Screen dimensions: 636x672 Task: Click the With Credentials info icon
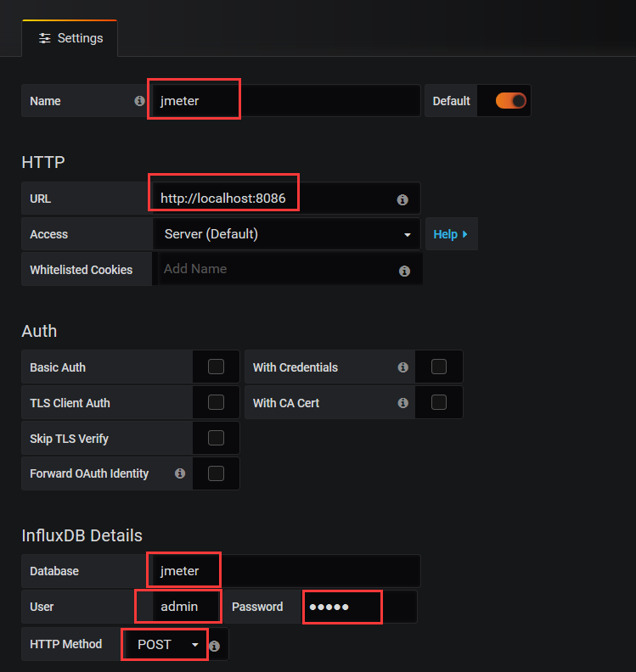(402, 367)
